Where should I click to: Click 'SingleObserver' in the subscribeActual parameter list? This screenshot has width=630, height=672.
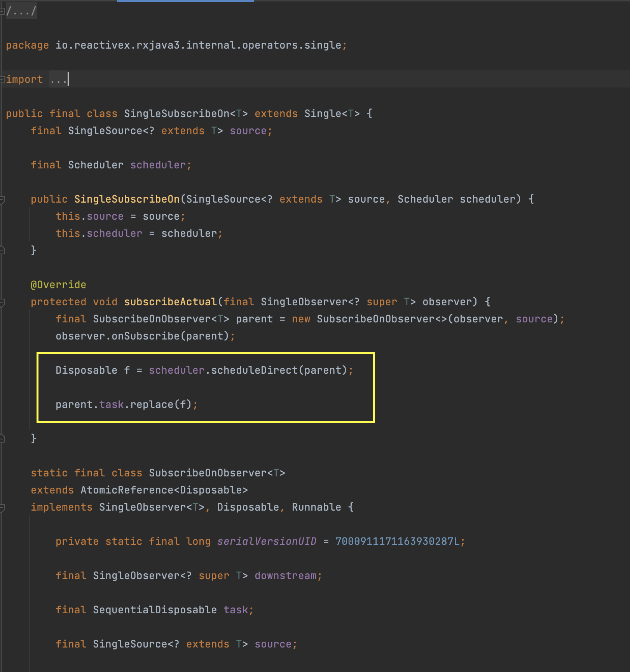tap(304, 302)
